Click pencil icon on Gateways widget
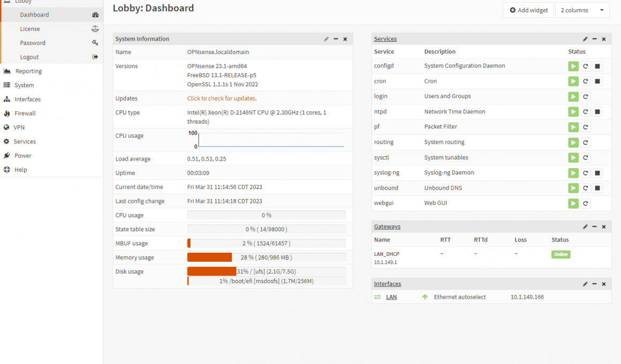Viewport: 621px width, 364px height. [x=585, y=227]
